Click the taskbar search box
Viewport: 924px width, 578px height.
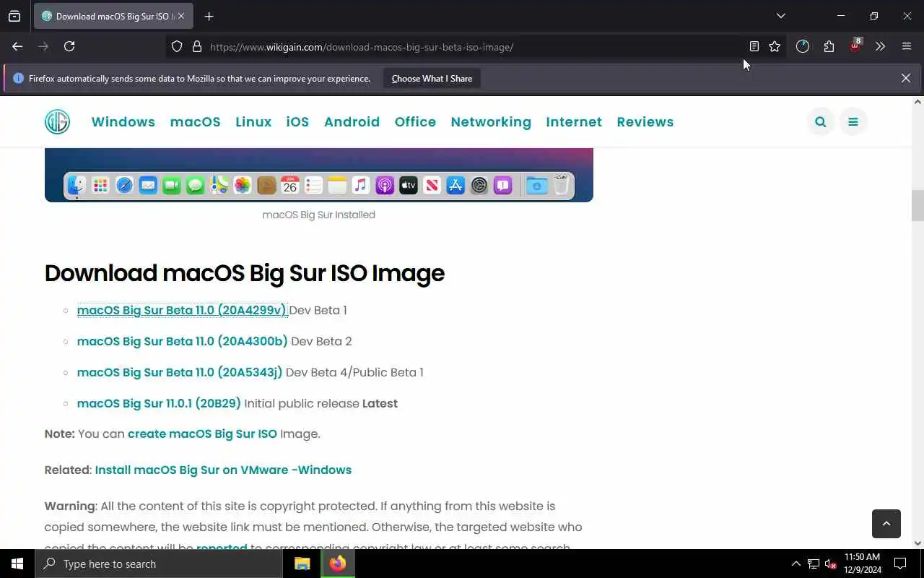point(159,564)
